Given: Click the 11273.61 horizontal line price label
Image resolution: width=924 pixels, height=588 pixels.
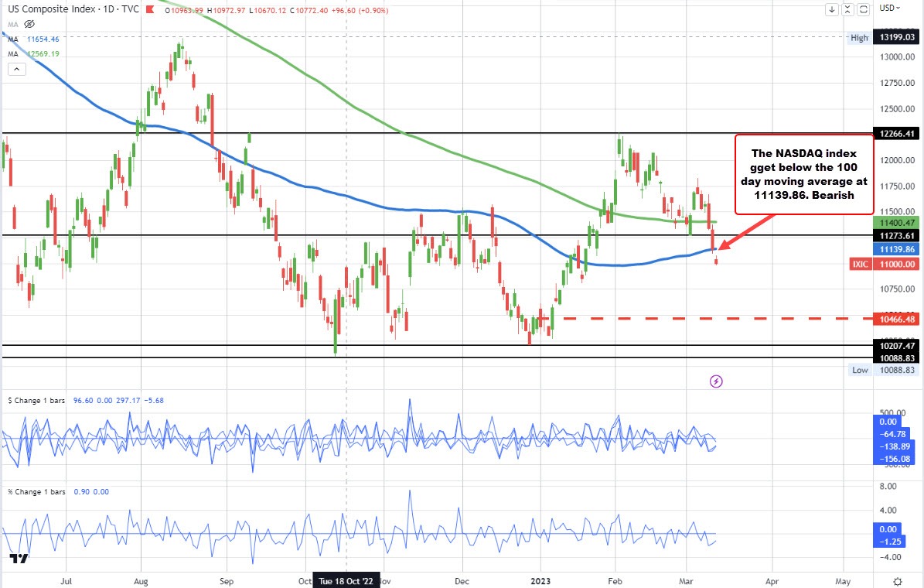Looking at the screenshot, I should (895, 236).
